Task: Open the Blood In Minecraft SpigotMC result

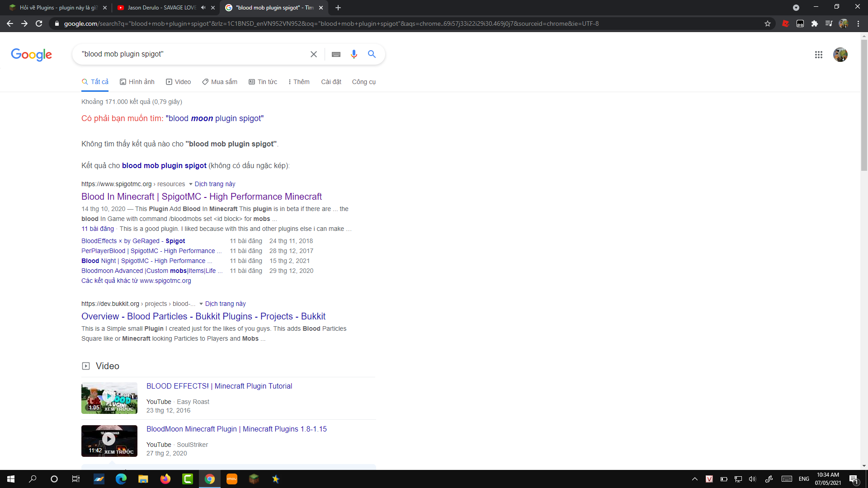Action: point(201,197)
